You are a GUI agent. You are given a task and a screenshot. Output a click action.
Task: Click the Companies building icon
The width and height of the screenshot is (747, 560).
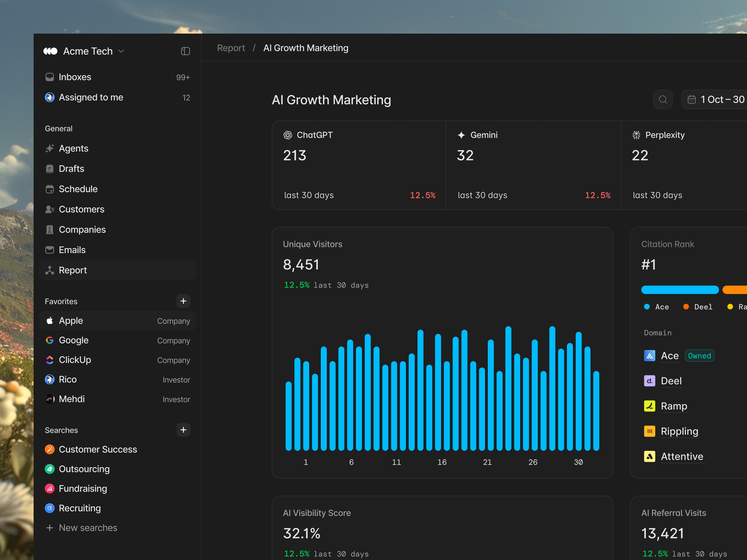coord(50,230)
